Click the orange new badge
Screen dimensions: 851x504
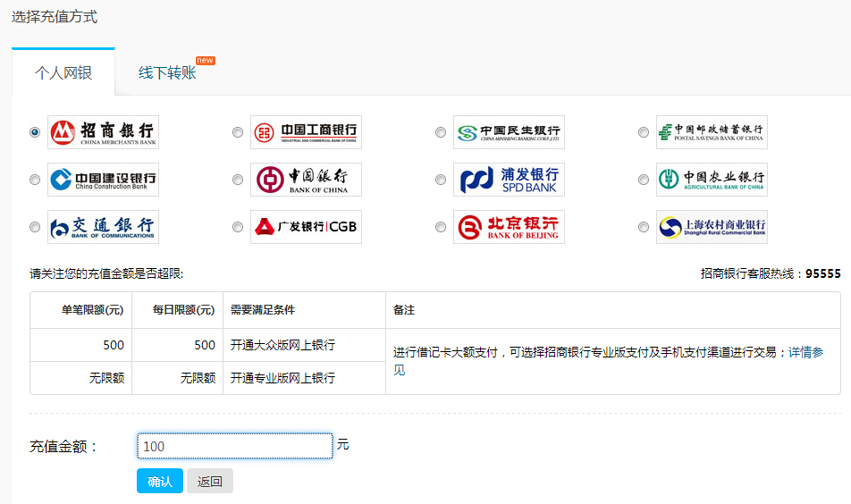pyautogui.click(x=206, y=60)
